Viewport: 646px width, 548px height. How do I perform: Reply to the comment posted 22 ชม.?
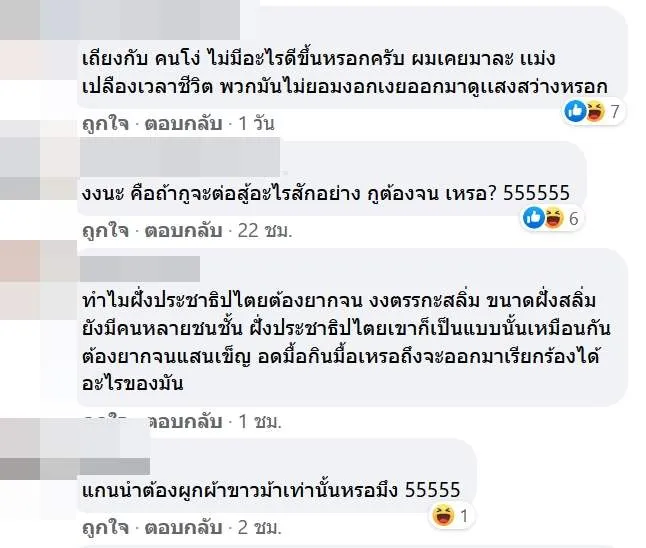pyautogui.click(x=184, y=231)
